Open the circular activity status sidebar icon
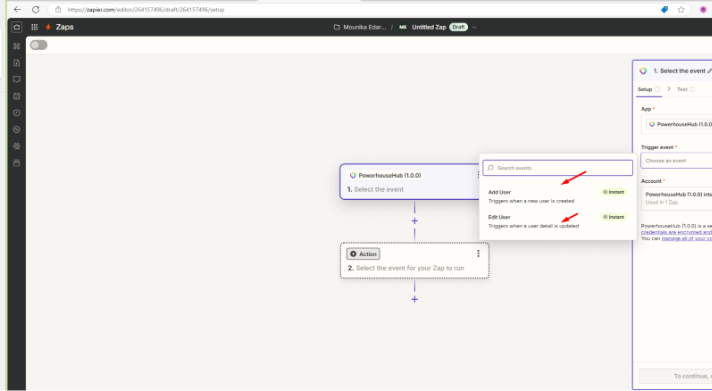712x391 pixels. click(x=17, y=130)
